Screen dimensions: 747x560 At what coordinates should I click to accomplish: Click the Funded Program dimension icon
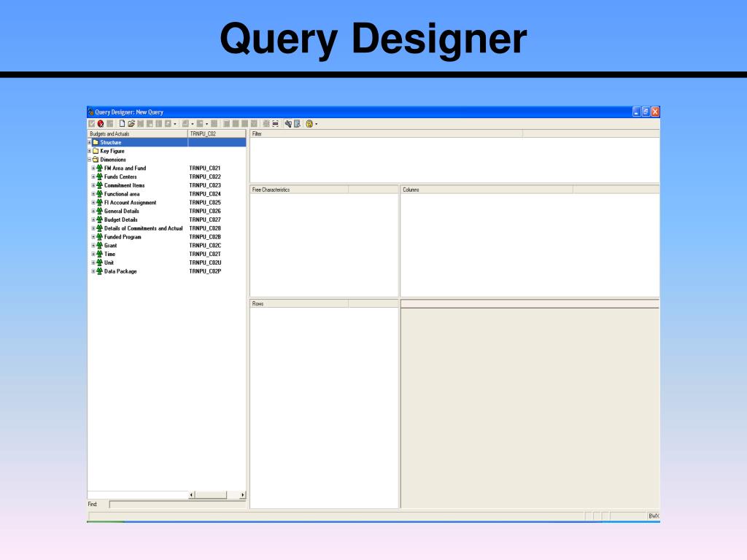click(99, 237)
